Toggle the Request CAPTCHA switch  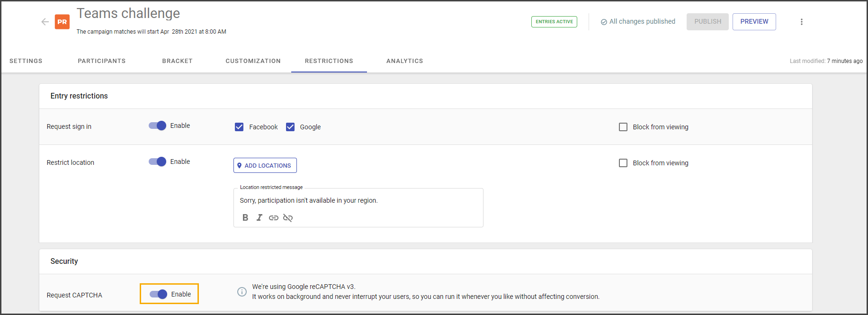(x=158, y=294)
